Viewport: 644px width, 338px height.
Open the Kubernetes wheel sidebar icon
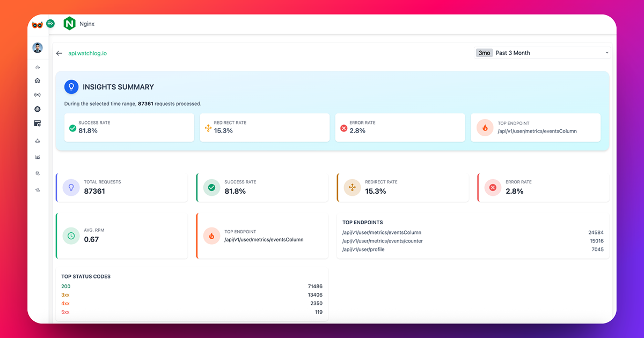(x=38, y=109)
